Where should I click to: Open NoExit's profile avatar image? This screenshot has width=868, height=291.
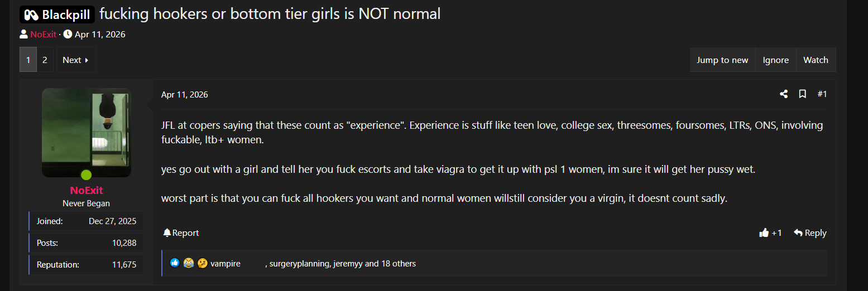[x=87, y=133]
